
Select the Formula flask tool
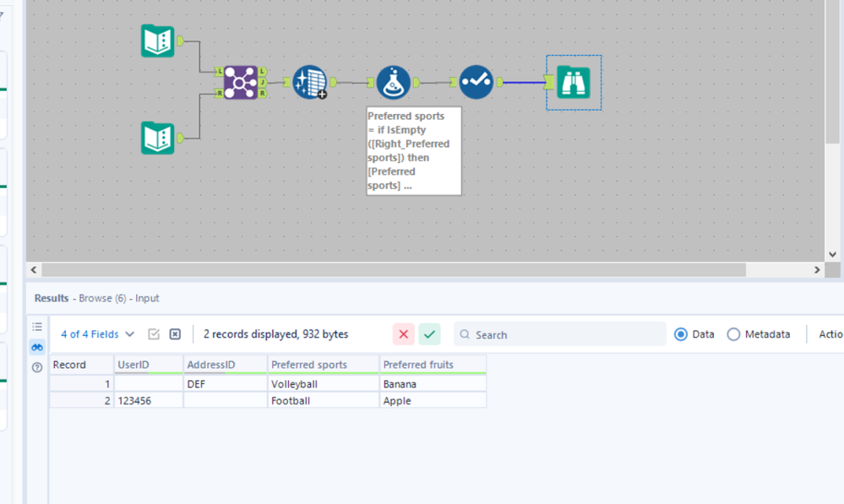tap(393, 82)
